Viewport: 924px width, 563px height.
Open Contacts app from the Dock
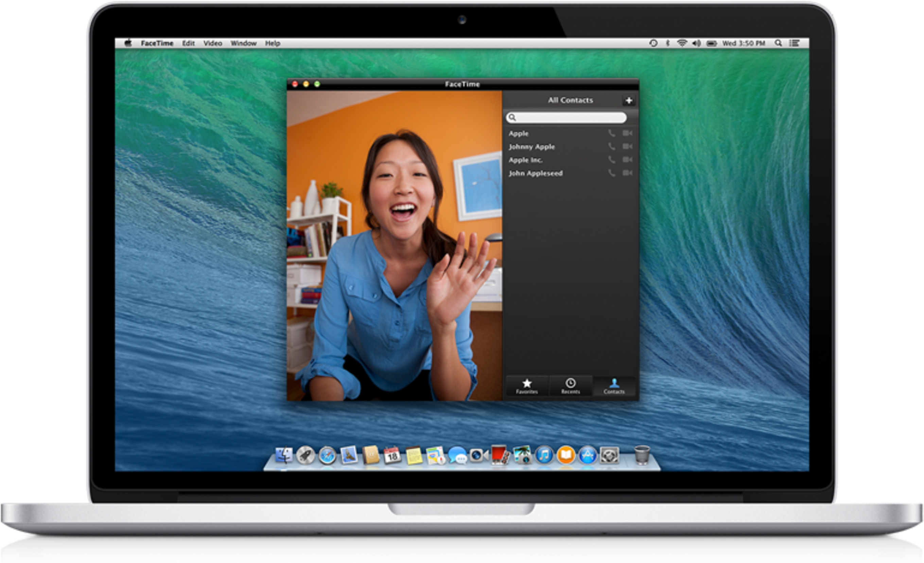370,455
